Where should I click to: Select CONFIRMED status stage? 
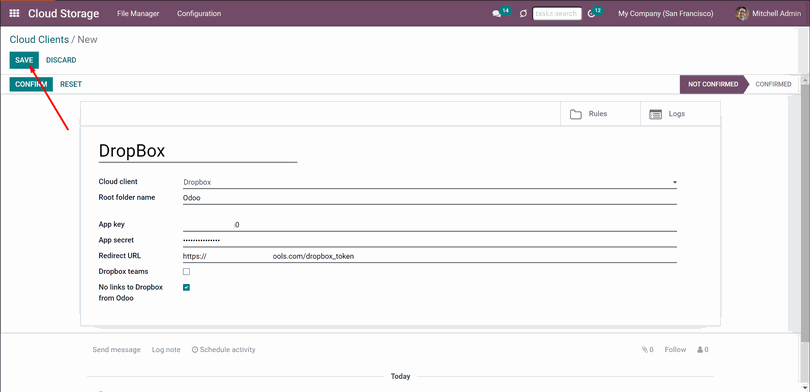(773, 84)
